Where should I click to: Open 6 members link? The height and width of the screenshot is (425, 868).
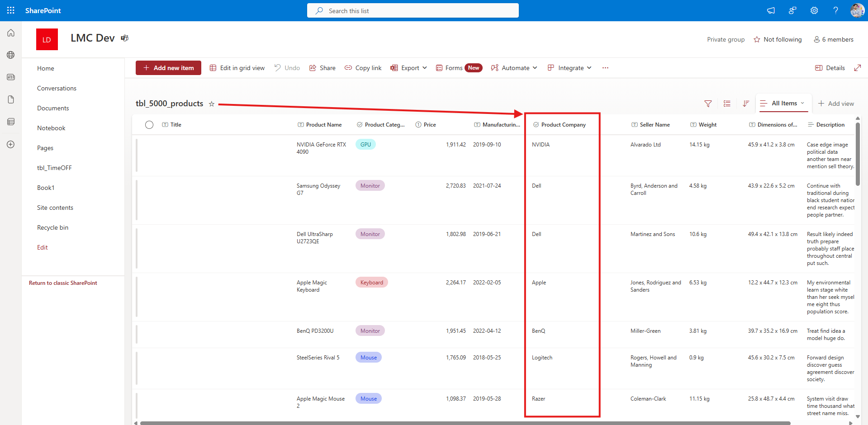[x=834, y=39]
